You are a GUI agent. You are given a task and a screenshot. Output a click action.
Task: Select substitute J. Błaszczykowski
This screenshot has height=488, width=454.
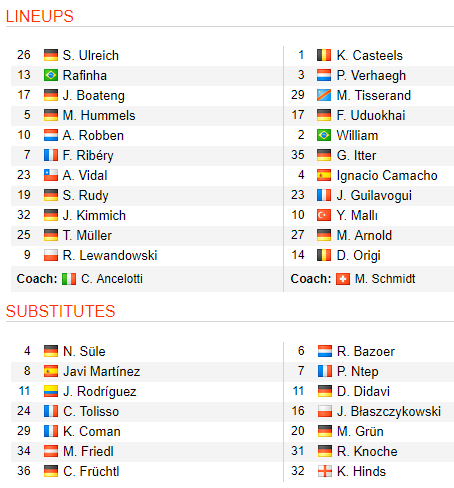(x=389, y=412)
